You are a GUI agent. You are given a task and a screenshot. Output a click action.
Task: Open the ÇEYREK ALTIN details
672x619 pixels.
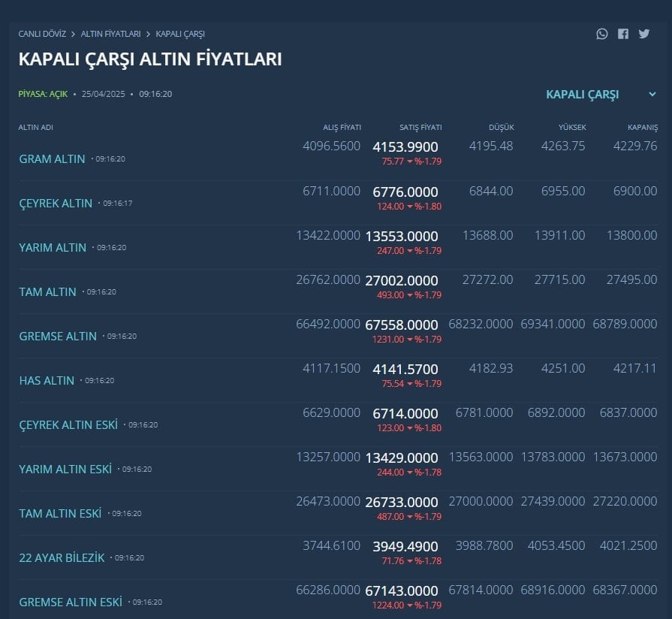[x=56, y=203]
